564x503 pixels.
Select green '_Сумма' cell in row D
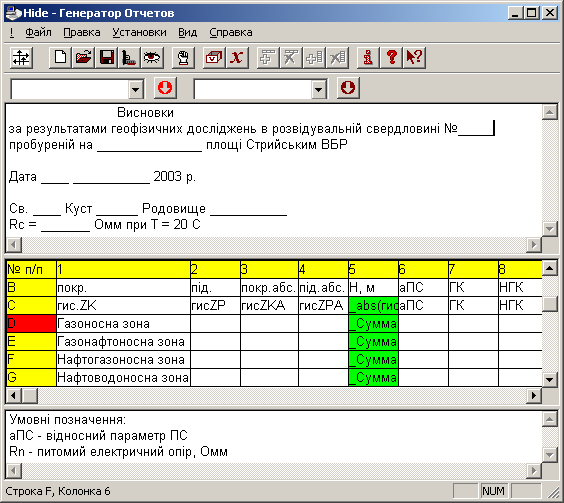(373, 323)
